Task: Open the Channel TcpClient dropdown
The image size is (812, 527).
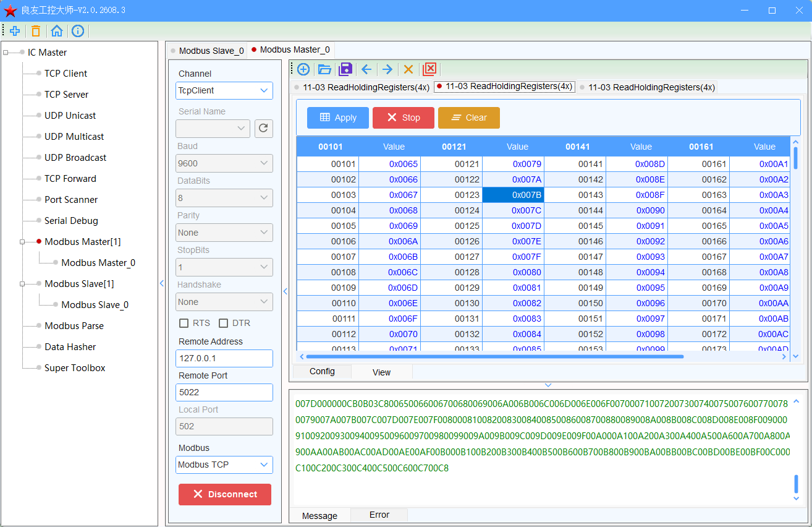Action: (224, 90)
